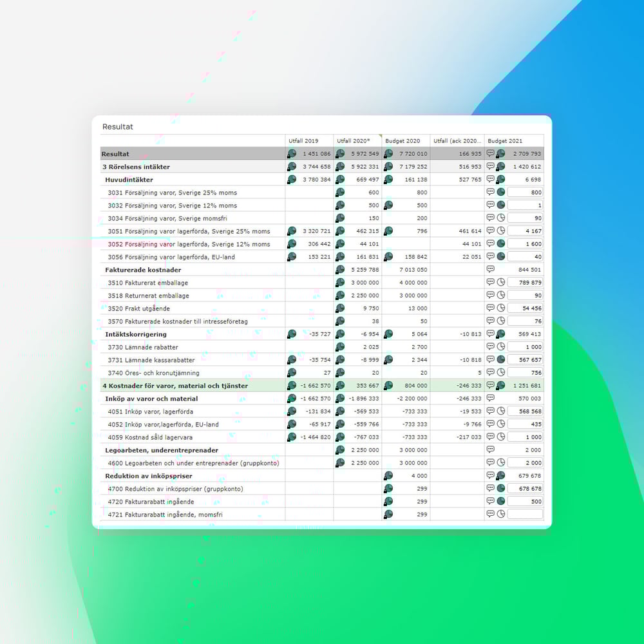
Task: Edit Budget 2021 field for account 3031
Action: 525,192
